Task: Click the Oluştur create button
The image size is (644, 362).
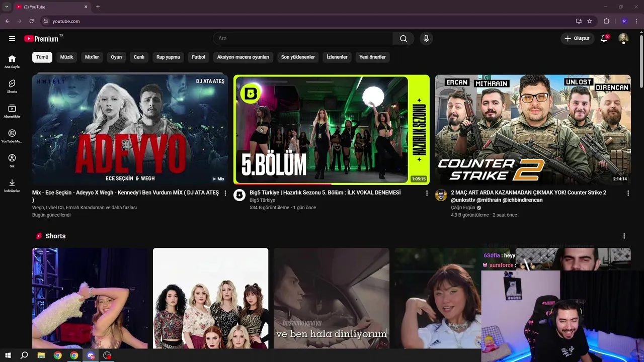Action: pyautogui.click(x=577, y=39)
